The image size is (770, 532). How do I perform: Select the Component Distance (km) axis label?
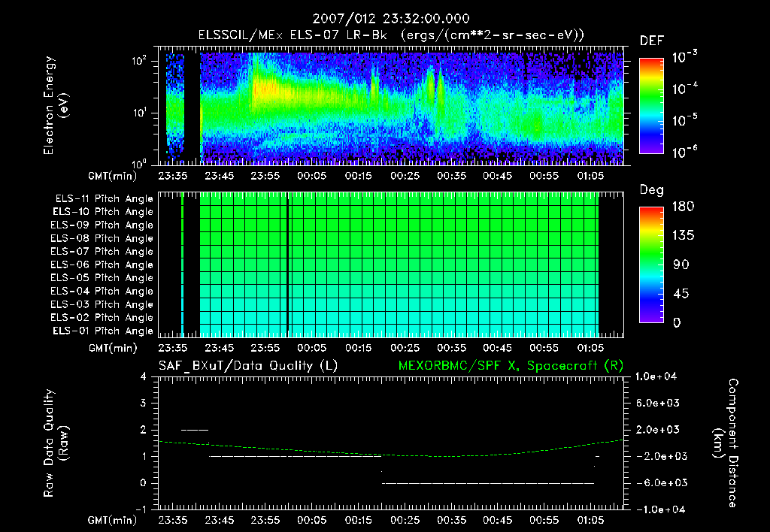[x=726, y=443]
